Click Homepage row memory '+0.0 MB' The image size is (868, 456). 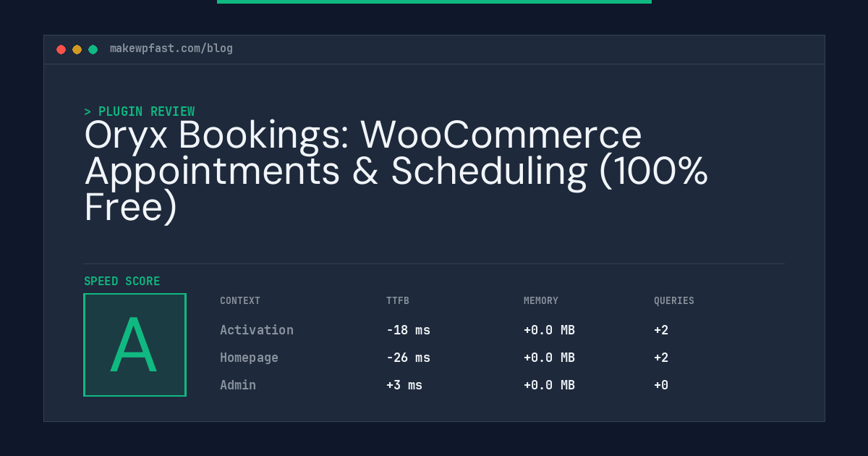click(549, 358)
